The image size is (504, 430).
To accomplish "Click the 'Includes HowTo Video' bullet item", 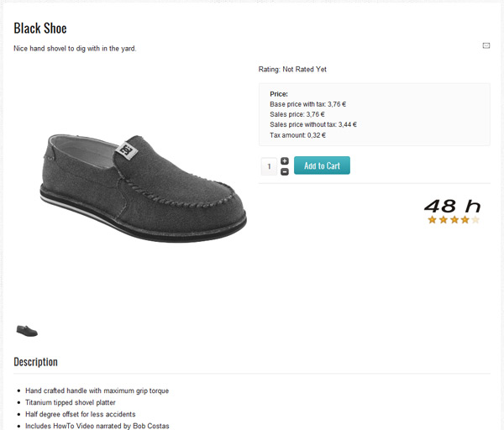I will tap(97, 426).
